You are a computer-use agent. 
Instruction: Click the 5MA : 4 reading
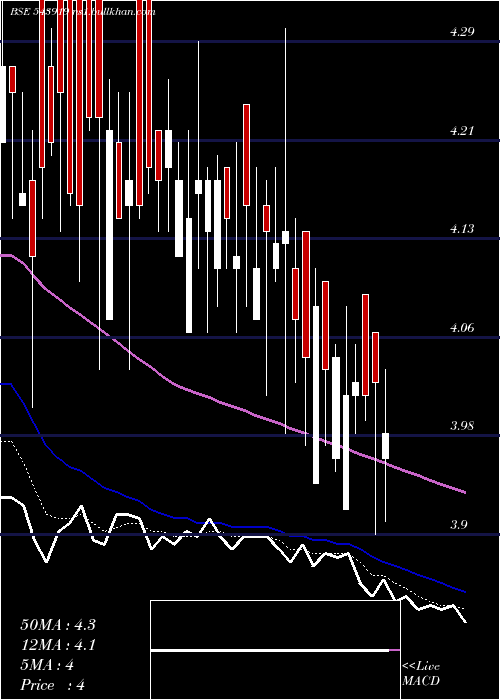[x=47, y=665]
